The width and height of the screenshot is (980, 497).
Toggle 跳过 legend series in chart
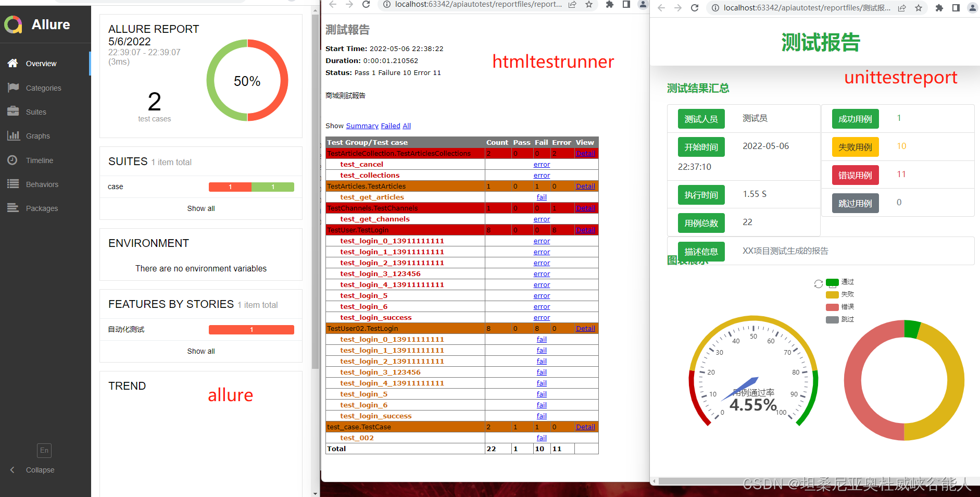click(839, 319)
